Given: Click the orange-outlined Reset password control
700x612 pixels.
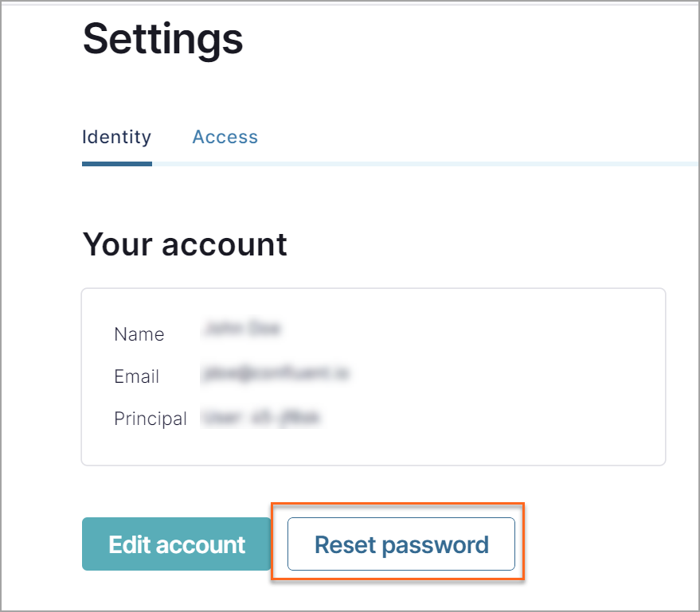Looking at the screenshot, I should tap(401, 544).
